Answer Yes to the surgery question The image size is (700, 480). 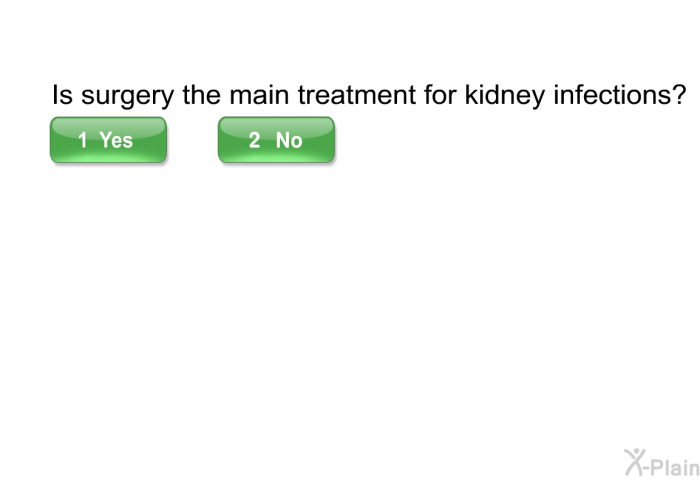tap(108, 140)
